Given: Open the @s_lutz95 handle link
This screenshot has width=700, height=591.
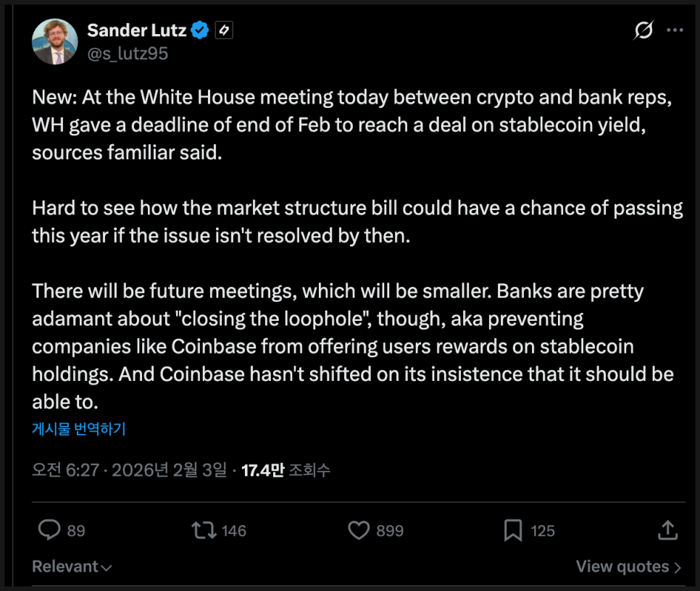Looking at the screenshot, I should click(x=128, y=53).
